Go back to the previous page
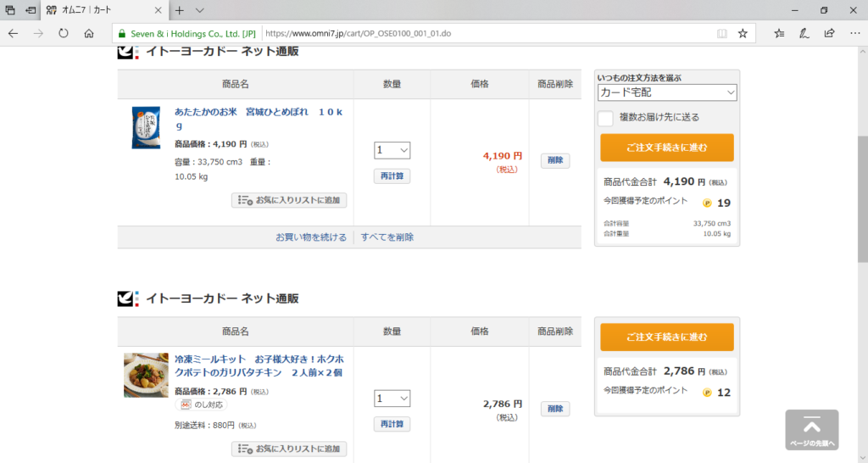 14,33
